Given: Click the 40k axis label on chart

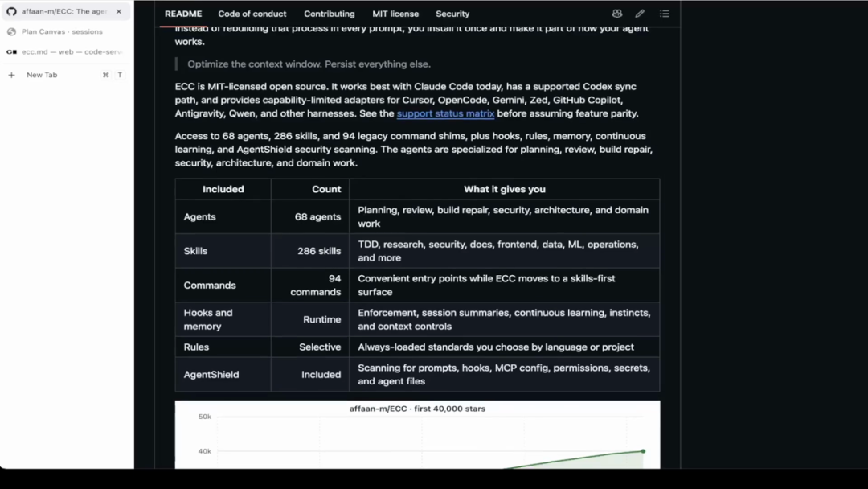Looking at the screenshot, I should [x=204, y=451].
